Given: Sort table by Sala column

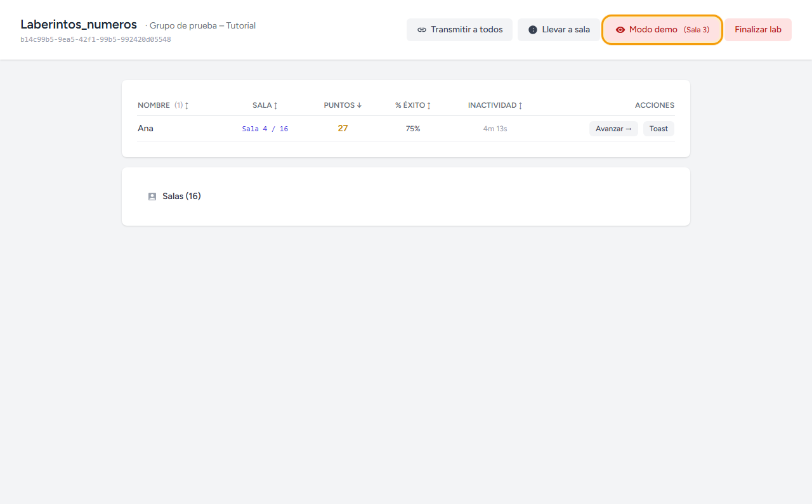Looking at the screenshot, I should point(265,105).
